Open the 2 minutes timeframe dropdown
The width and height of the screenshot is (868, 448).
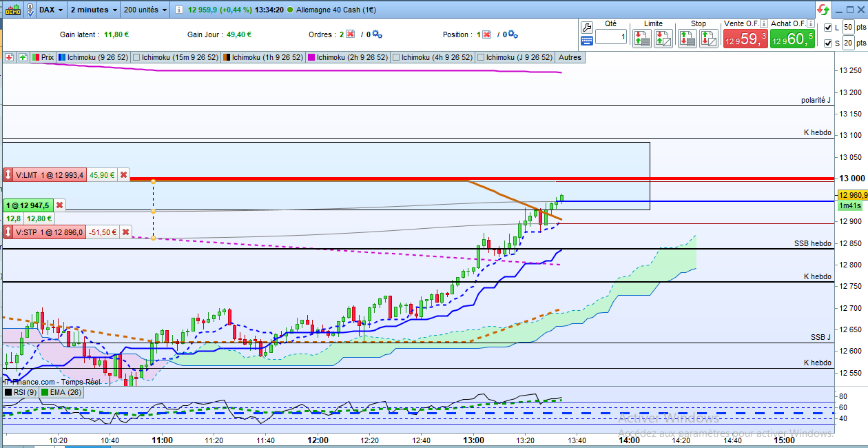[94, 10]
